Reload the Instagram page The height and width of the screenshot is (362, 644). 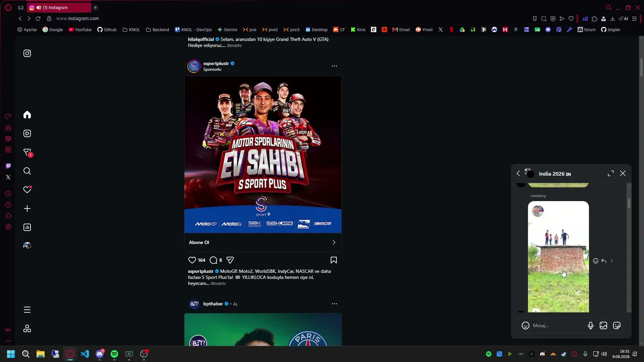coord(38,19)
